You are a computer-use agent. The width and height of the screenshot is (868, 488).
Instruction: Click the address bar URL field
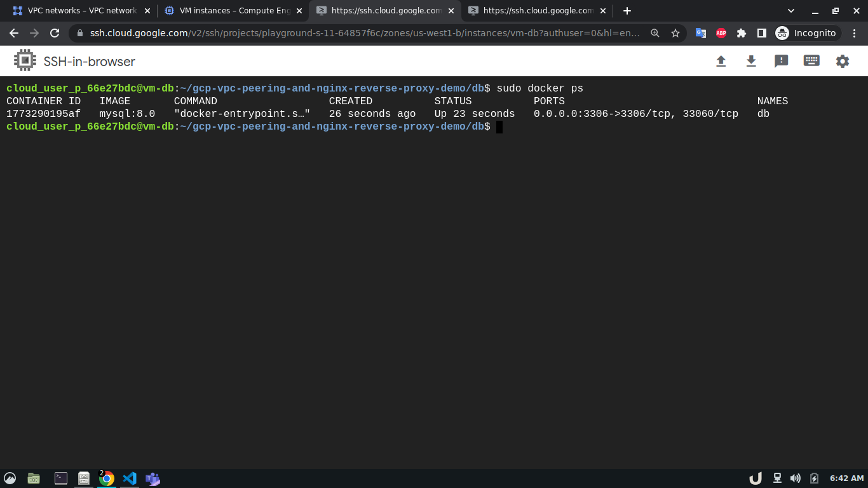tap(365, 33)
